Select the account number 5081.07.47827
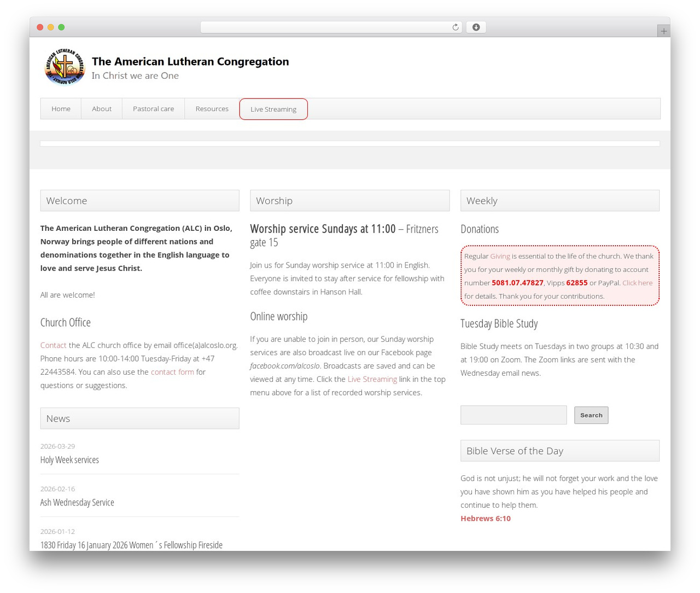 pos(517,283)
